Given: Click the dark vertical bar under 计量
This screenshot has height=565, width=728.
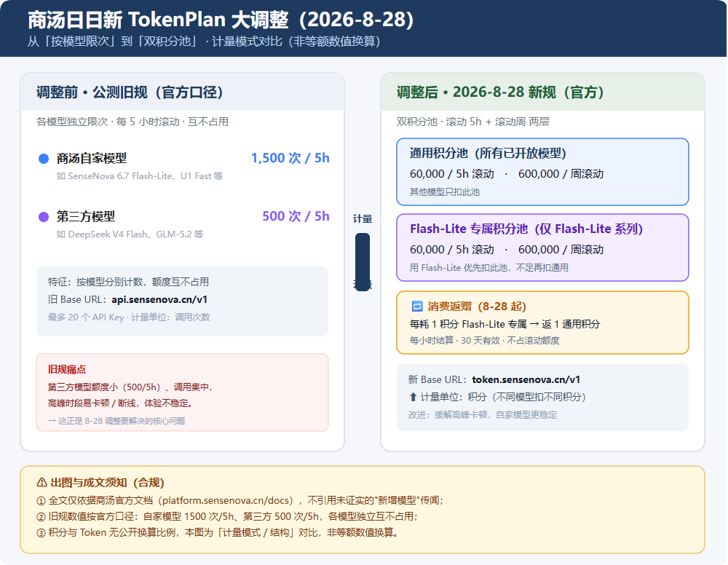Looking at the screenshot, I should pos(363,262).
